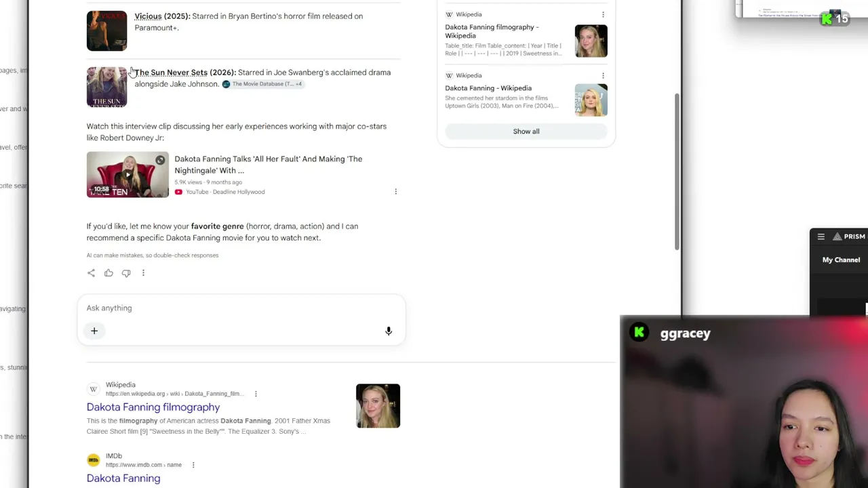Open the three-dot menu next to the Wikipedia result URL
The image size is (868, 488).
[x=256, y=394]
